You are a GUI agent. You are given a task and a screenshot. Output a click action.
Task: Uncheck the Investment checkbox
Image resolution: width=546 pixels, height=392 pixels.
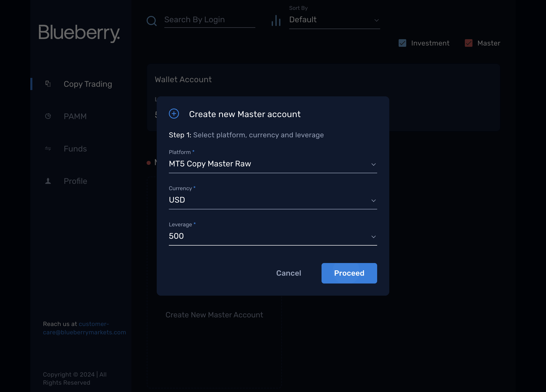point(402,43)
